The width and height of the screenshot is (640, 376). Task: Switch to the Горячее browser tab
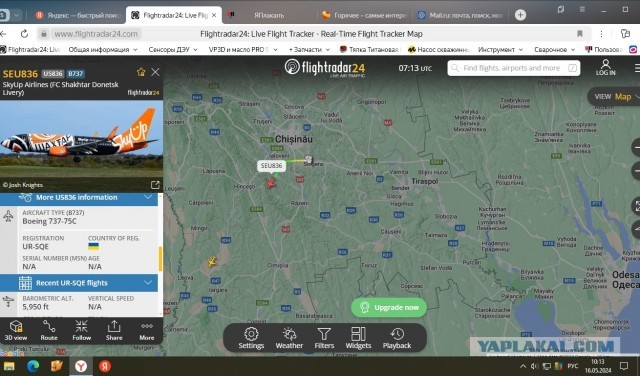[x=365, y=15]
